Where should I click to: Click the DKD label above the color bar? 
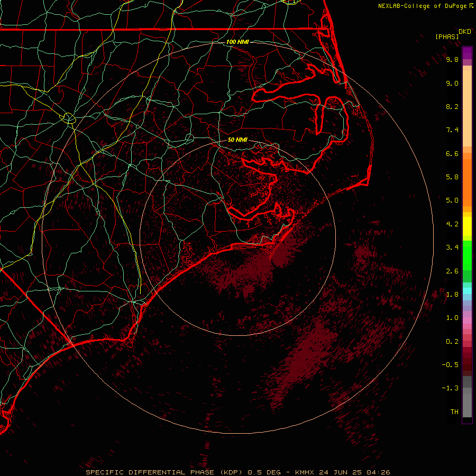tap(464, 32)
